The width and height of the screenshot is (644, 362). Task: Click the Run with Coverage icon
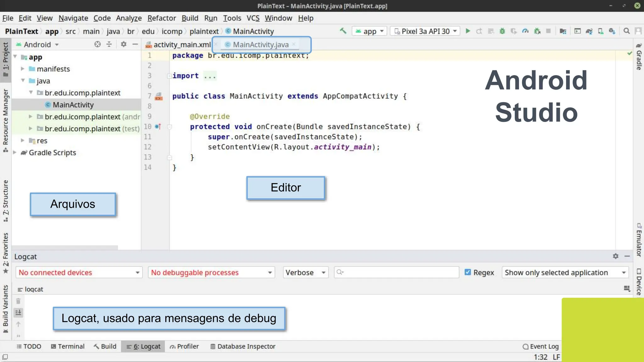[x=514, y=31]
